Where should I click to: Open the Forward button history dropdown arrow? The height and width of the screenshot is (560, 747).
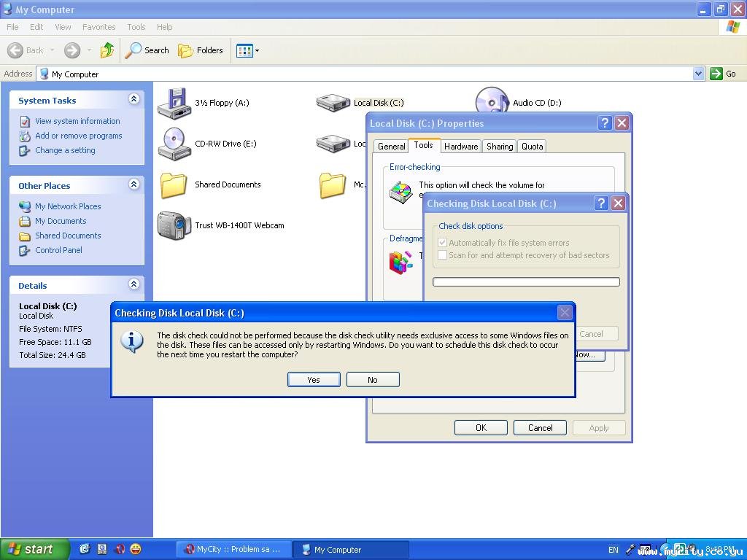pyautogui.click(x=89, y=50)
